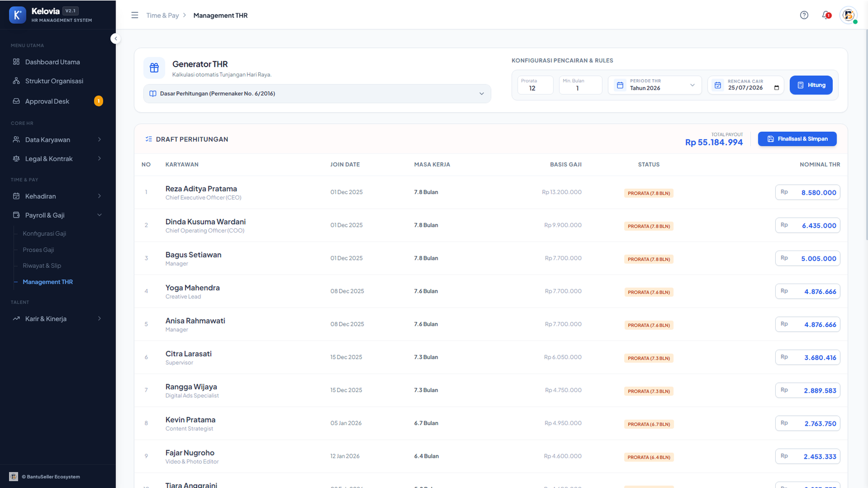Expand Dasar Perhitungan (Permenaker No. 6/2016) panel
The width and height of the screenshot is (868, 488).
tap(317, 94)
